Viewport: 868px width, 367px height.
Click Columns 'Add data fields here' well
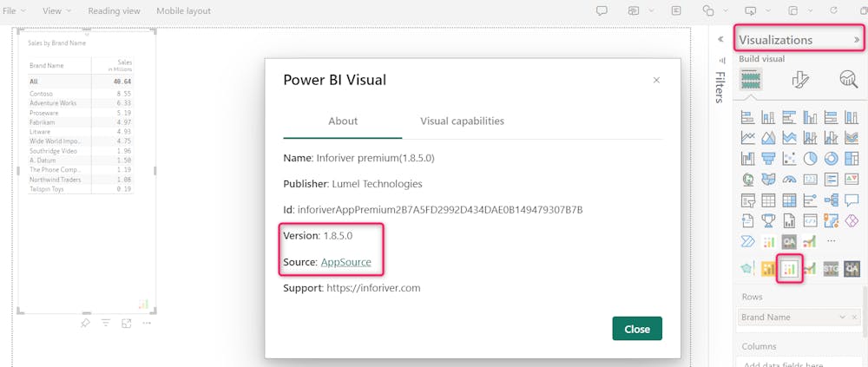tap(799, 363)
